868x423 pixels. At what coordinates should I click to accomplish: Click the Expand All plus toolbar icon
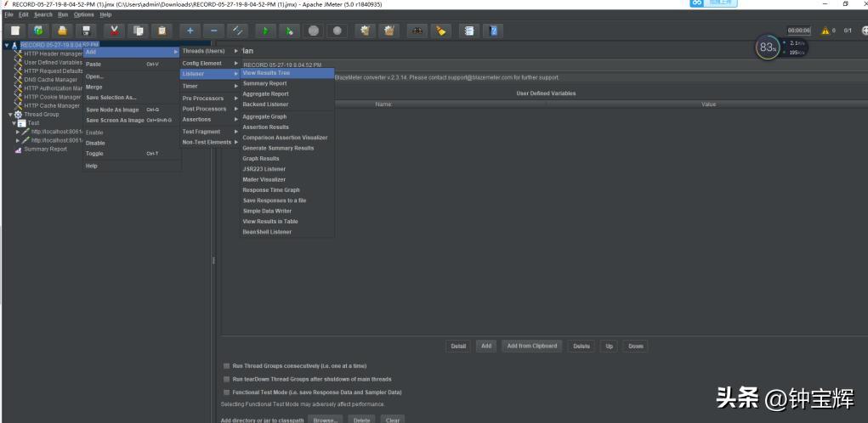tap(190, 31)
